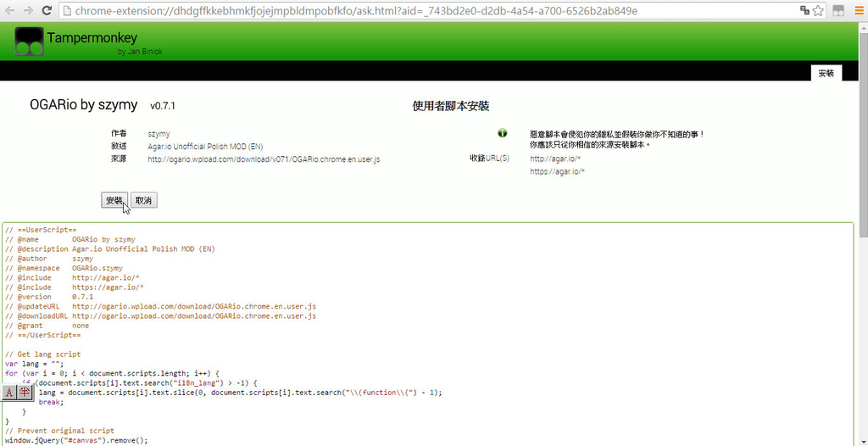
Task: Click the '// ==UserScript==' code line
Action: [41, 230]
